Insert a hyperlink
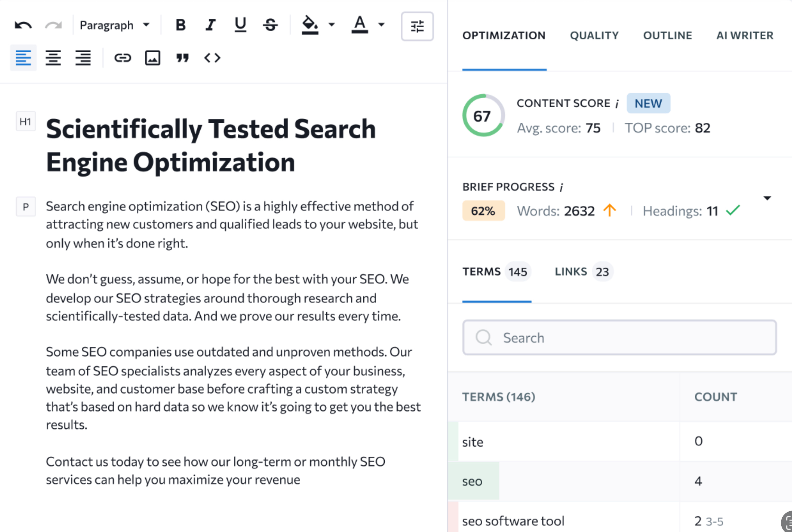Viewport: 792px width, 532px height. 123,58
